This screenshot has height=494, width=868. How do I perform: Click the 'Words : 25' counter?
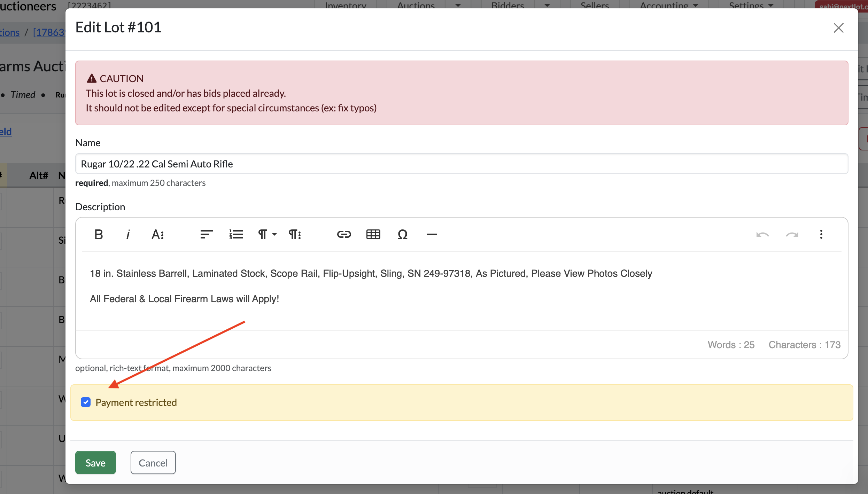pos(731,345)
